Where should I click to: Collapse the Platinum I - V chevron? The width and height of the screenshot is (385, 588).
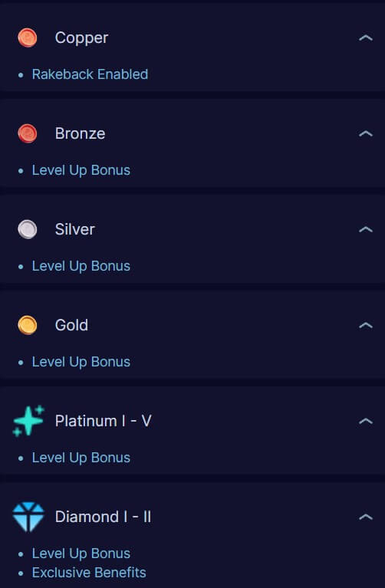pyautogui.click(x=366, y=421)
